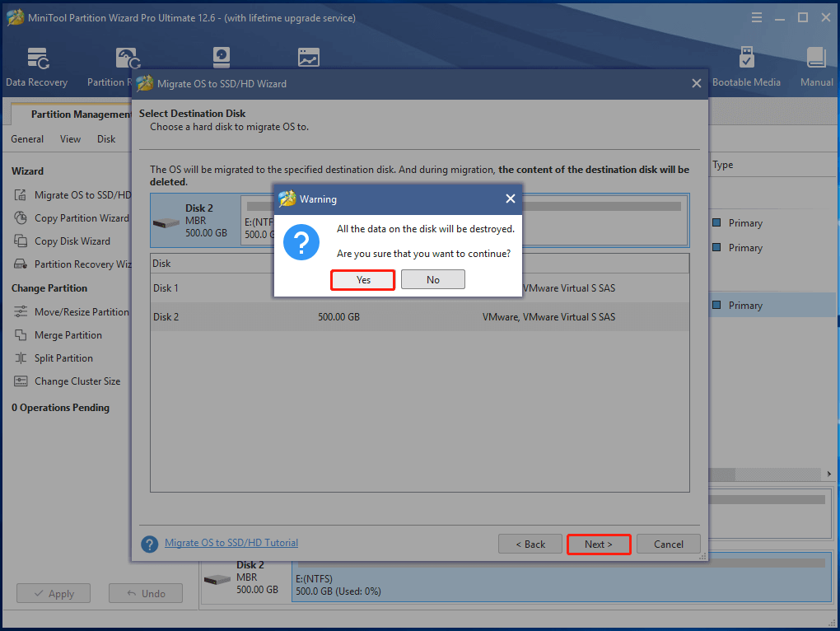Image resolution: width=840 pixels, height=631 pixels.
Task: Open the View menu
Action: pos(70,139)
